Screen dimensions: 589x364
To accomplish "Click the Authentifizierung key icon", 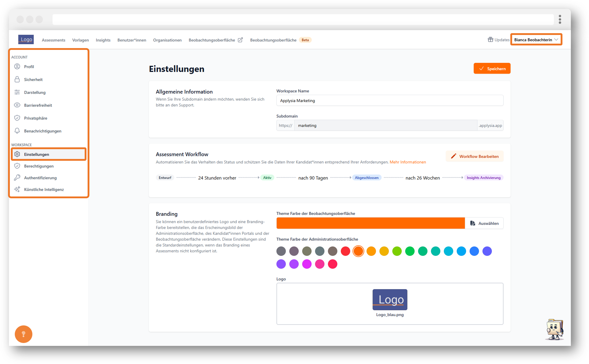I will point(17,178).
